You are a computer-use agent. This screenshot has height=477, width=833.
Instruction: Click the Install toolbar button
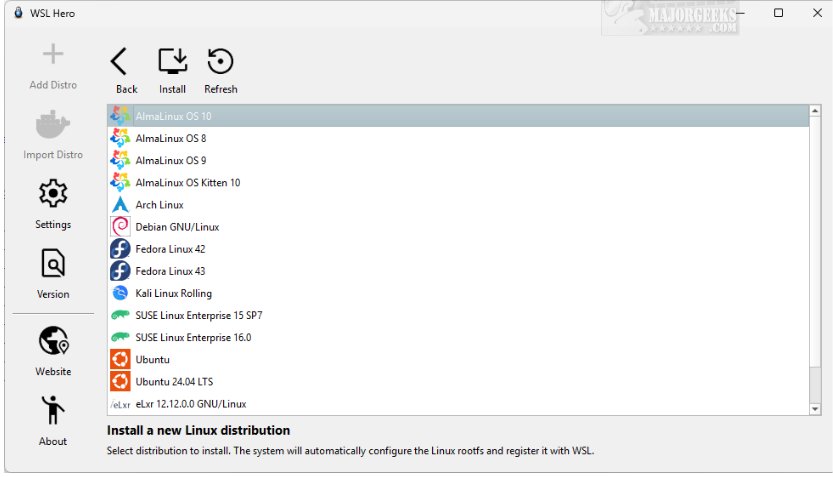(x=173, y=71)
